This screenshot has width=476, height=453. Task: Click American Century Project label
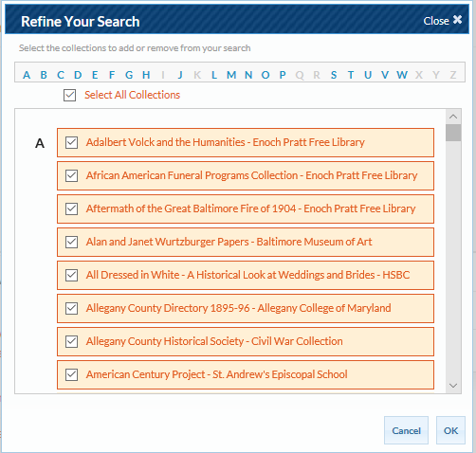[x=217, y=374]
